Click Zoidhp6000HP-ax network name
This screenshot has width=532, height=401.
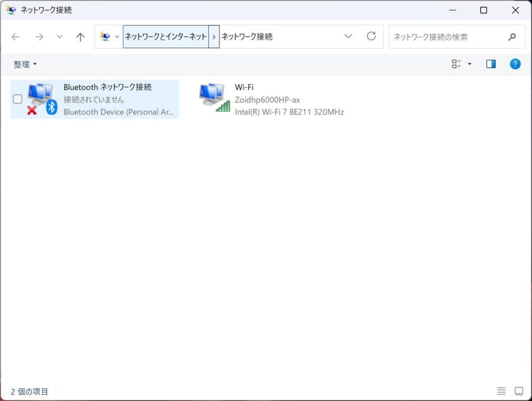coord(268,100)
